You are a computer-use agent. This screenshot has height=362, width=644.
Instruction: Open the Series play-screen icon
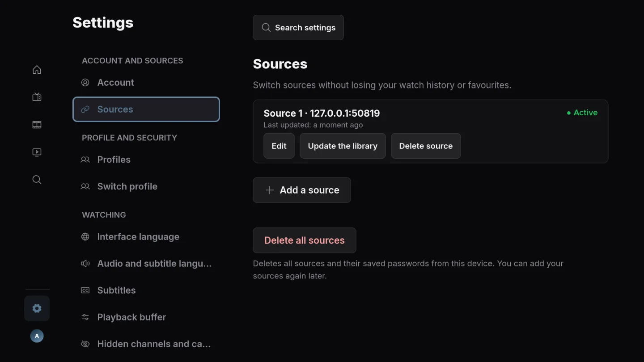(37, 152)
